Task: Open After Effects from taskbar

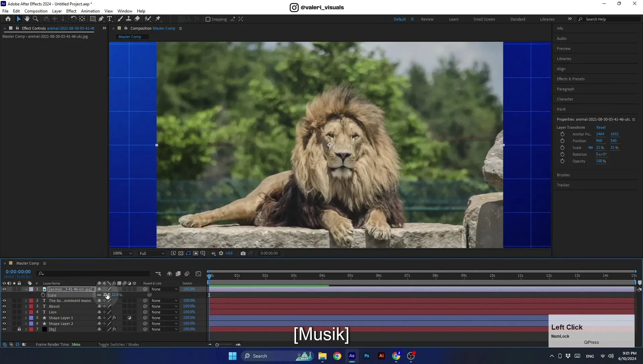Action: pos(352,356)
